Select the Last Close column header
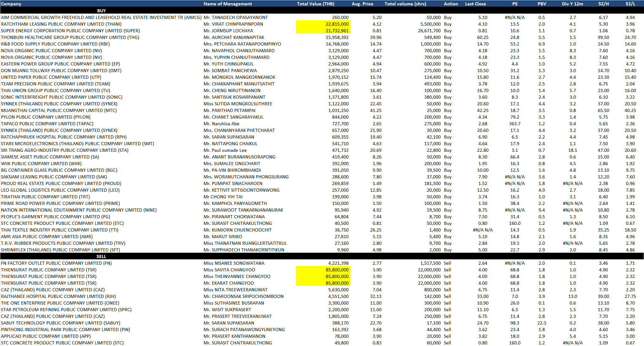This screenshot has width=644, height=346. [x=475, y=4]
